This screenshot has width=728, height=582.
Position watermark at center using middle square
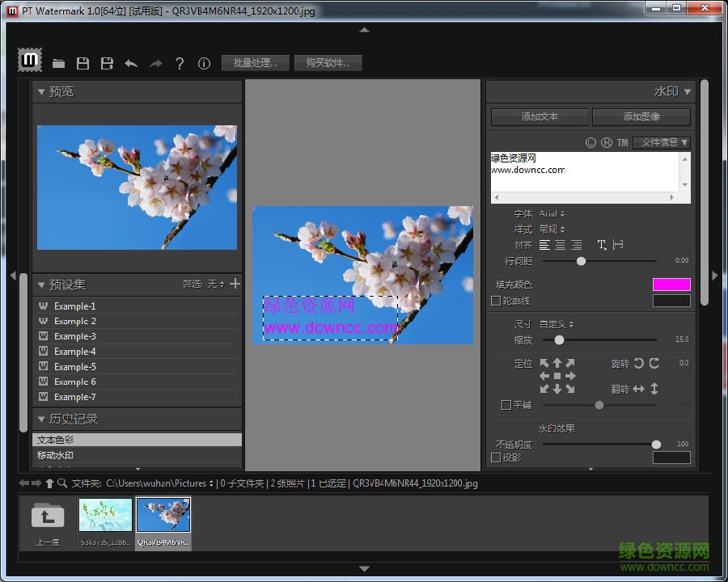tap(557, 376)
